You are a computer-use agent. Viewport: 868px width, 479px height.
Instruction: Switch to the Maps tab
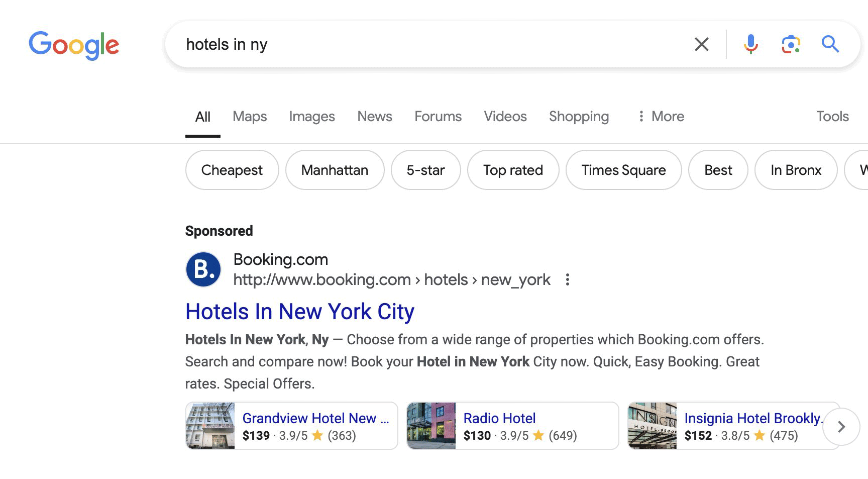click(250, 117)
